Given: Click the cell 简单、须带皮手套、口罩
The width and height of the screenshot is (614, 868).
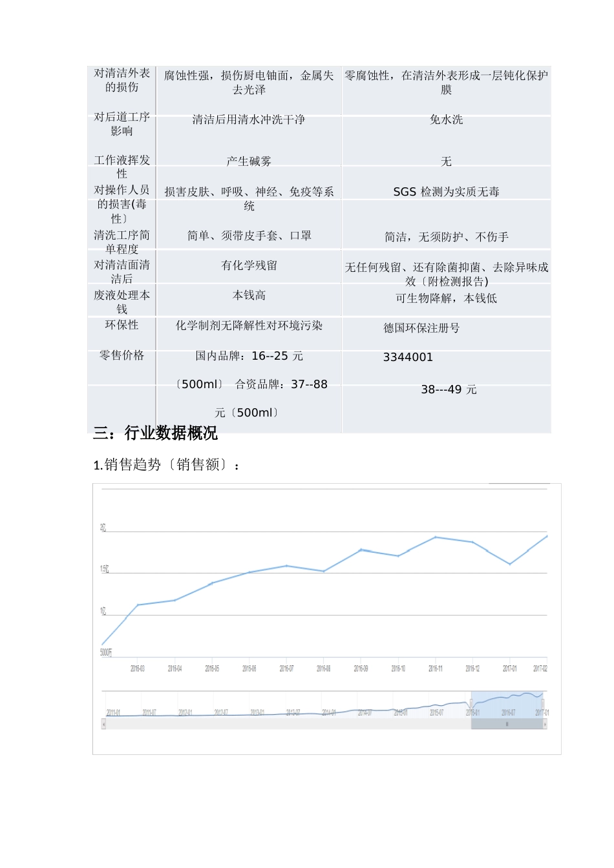Looking at the screenshot, I should [x=249, y=236].
